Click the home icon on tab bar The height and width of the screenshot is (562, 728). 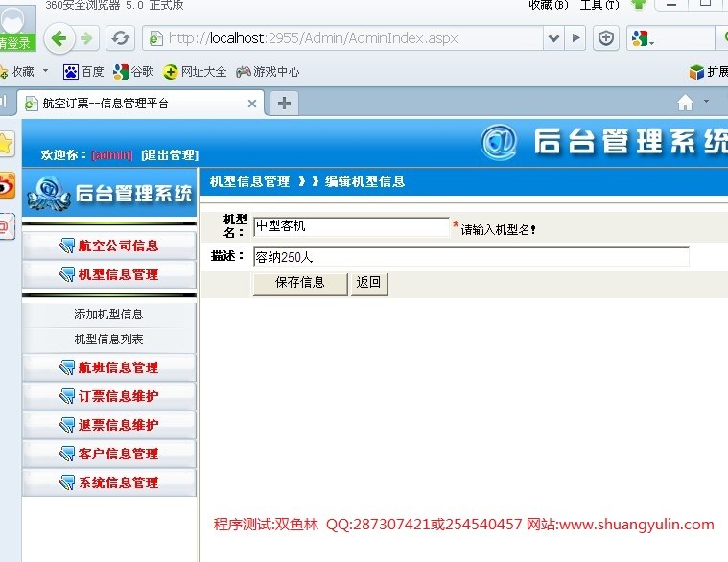685,103
